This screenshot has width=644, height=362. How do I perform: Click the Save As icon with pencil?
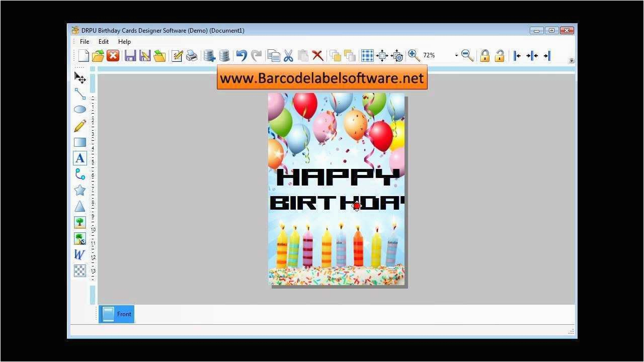coord(145,55)
